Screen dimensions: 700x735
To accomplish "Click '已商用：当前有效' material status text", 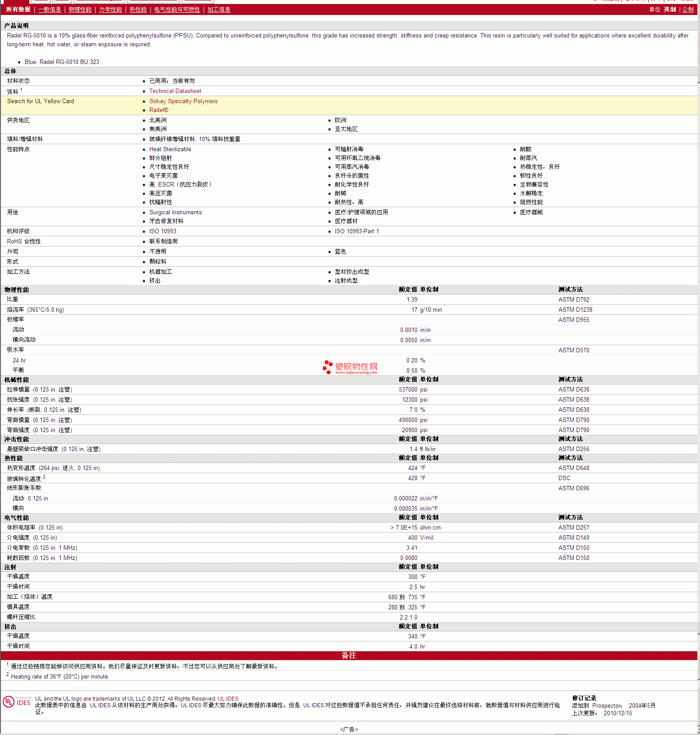I will coord(172,81).
